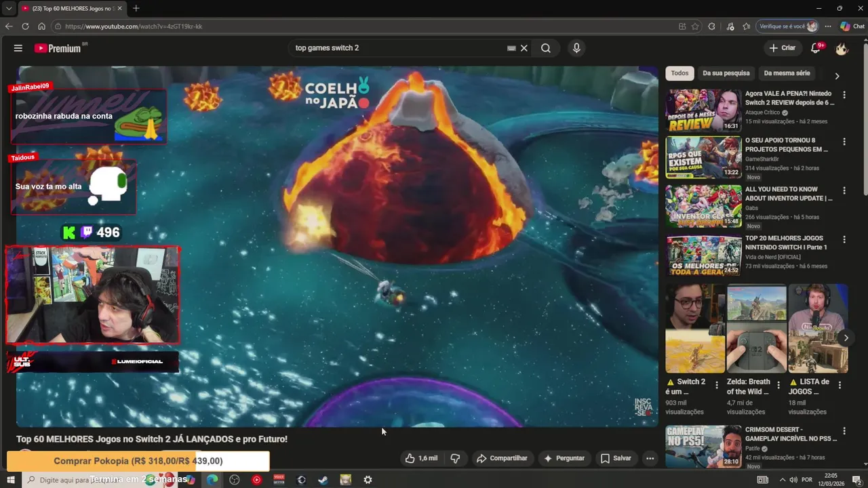Open browser extensions puzzle icon
This screenshot has height=488, width=868.
pos(711,26)
